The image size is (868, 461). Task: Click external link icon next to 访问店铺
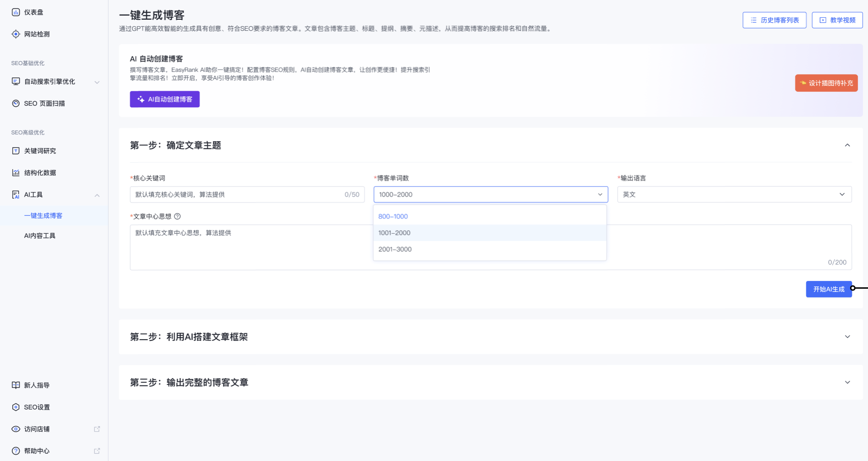click(97, 429)
